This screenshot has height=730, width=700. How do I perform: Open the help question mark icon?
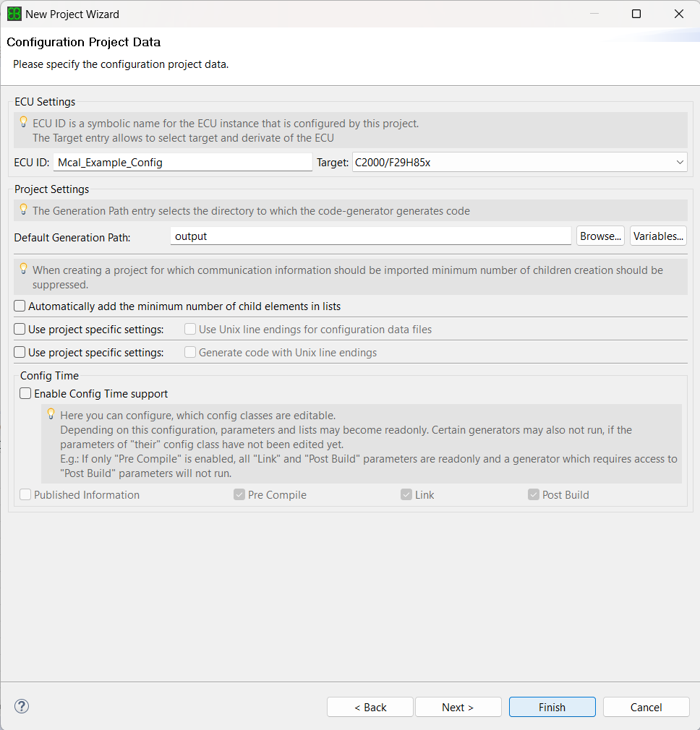point(21,706)
